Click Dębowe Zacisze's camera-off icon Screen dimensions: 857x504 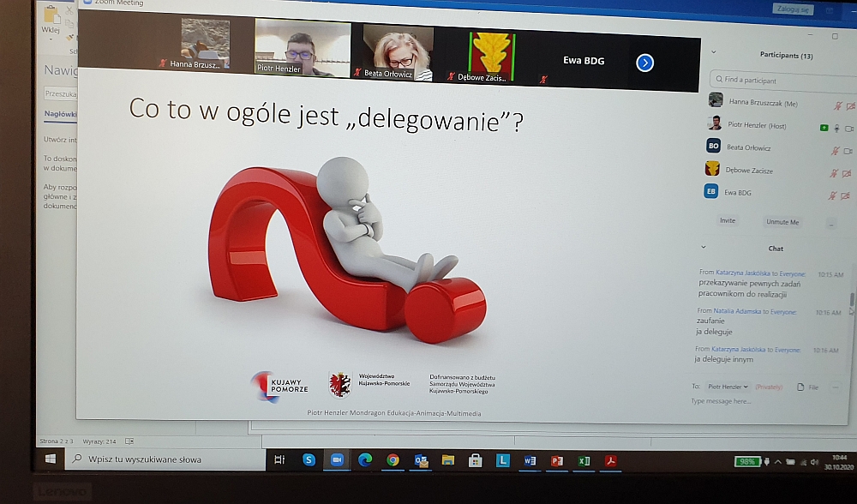(x=847, y=173)
